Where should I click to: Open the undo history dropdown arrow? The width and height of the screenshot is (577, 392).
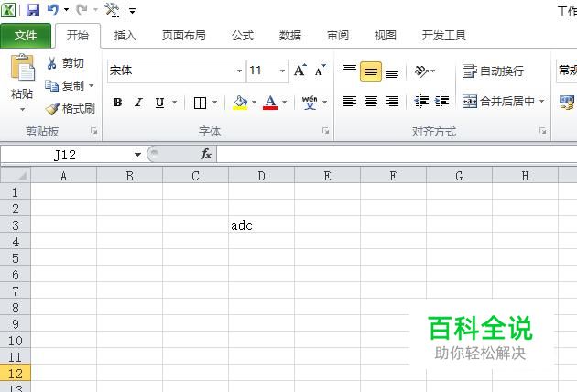pos(66,10)
